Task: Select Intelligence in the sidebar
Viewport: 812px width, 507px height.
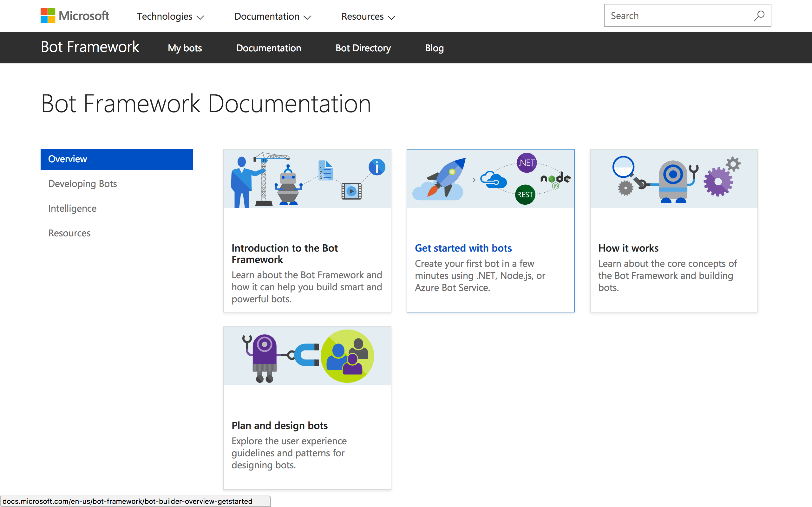Action: [x=72, y=208]
